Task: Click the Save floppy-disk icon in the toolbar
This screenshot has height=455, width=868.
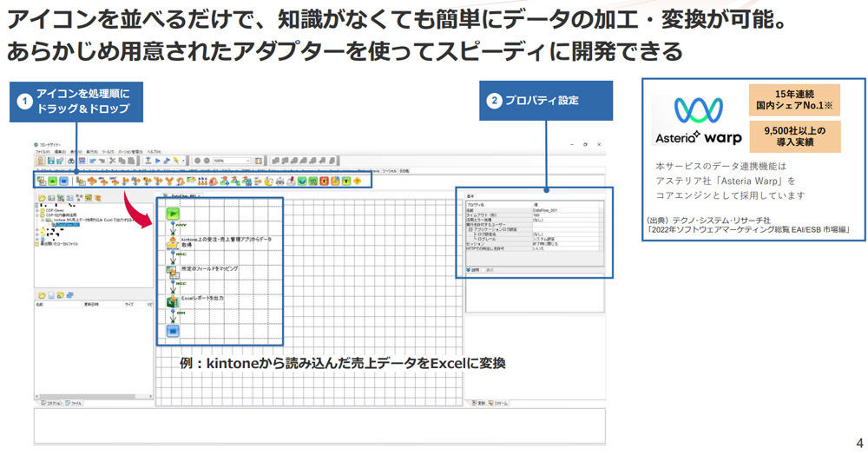Action: (51, 162)
